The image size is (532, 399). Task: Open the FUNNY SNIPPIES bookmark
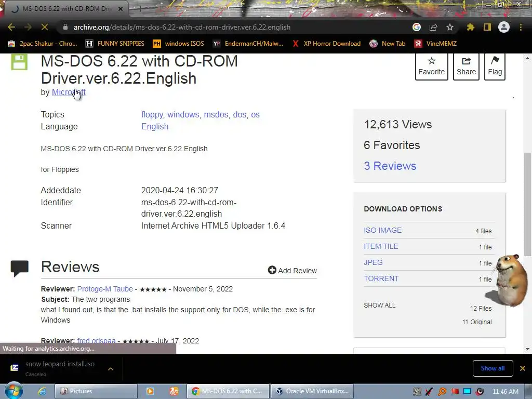(115, 44)
